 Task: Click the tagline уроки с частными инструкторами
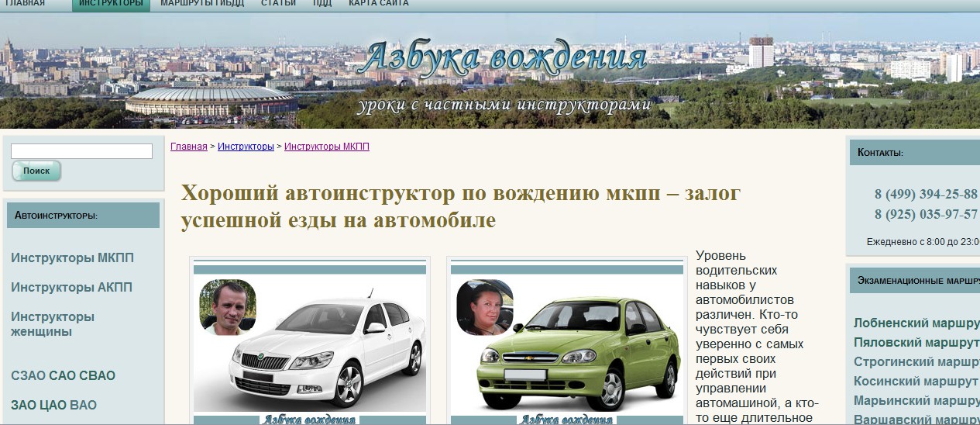pos(504,105)
